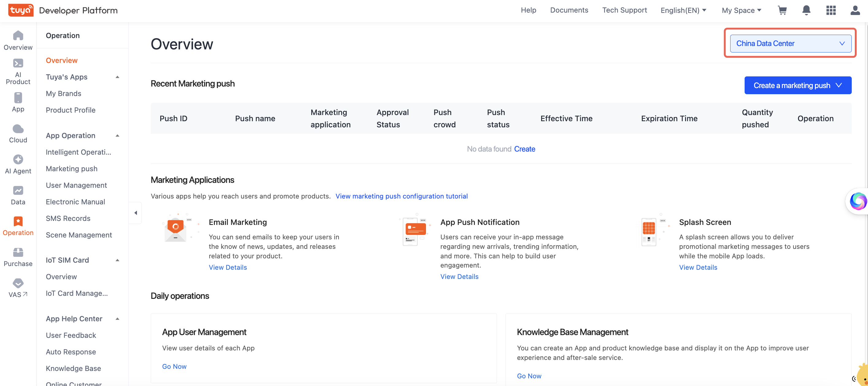Click the Tuya logo
868x386 pixels.
coord(21,10)
